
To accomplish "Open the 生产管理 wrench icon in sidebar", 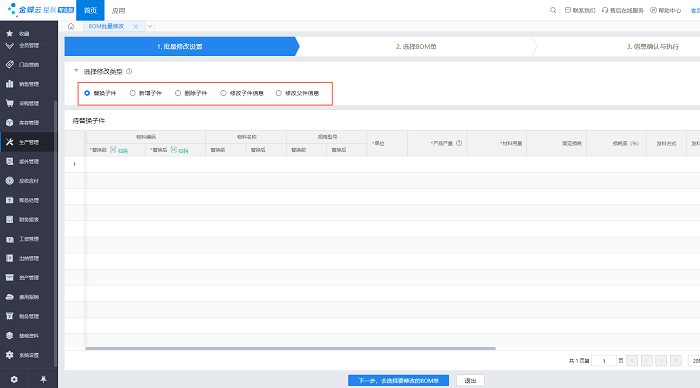I will tap(10, 142).
